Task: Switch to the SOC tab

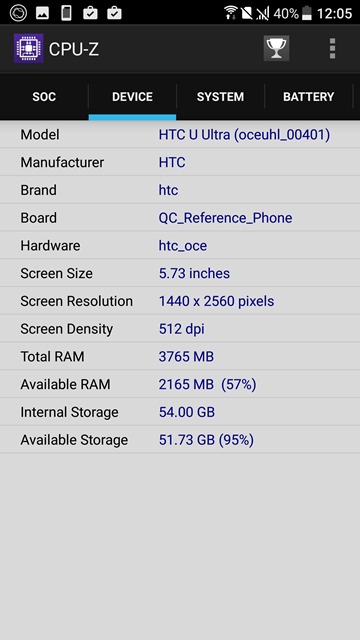Action: pyautogui.click(x=44, y=97)
